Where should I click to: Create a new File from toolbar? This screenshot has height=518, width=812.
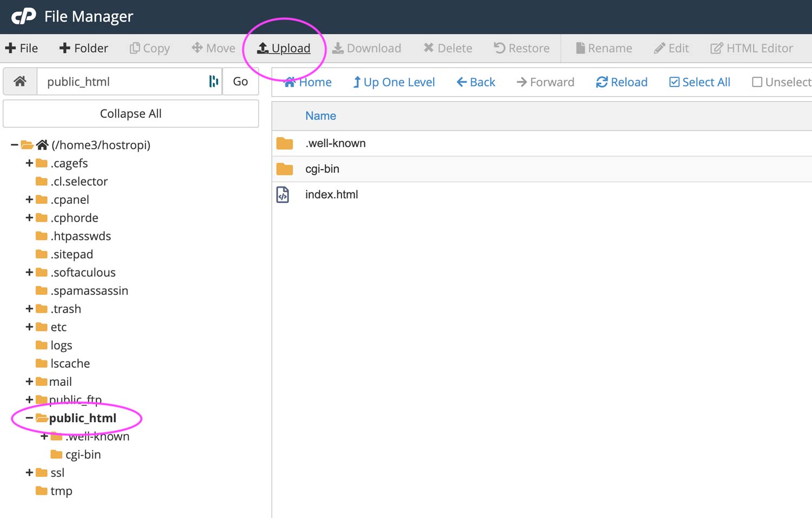pyautogui.click(x=22, y=48)
